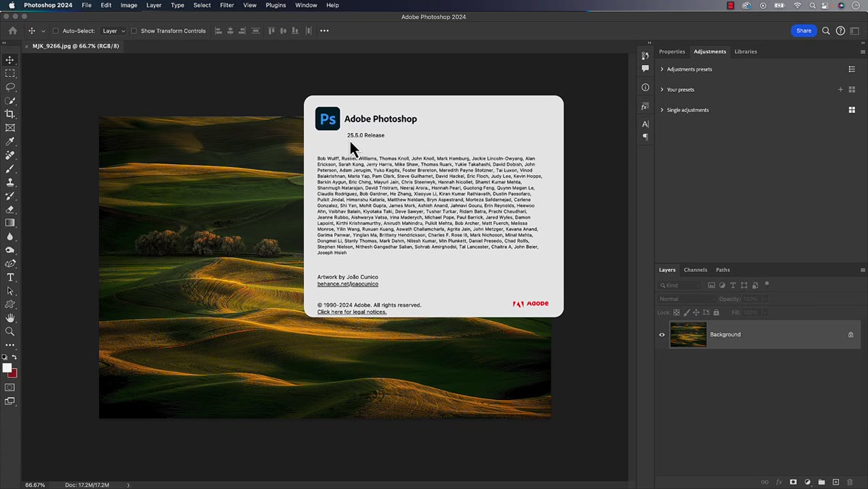Screen dimensions: 868x489
Task: Open the Auto-Select Layer dropdown
Action: point(114,31)
